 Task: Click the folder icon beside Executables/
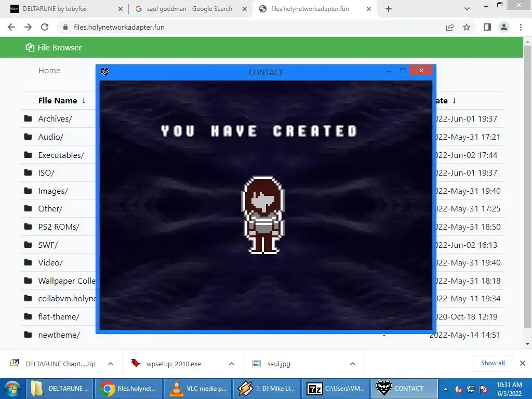tap(28, 155)
